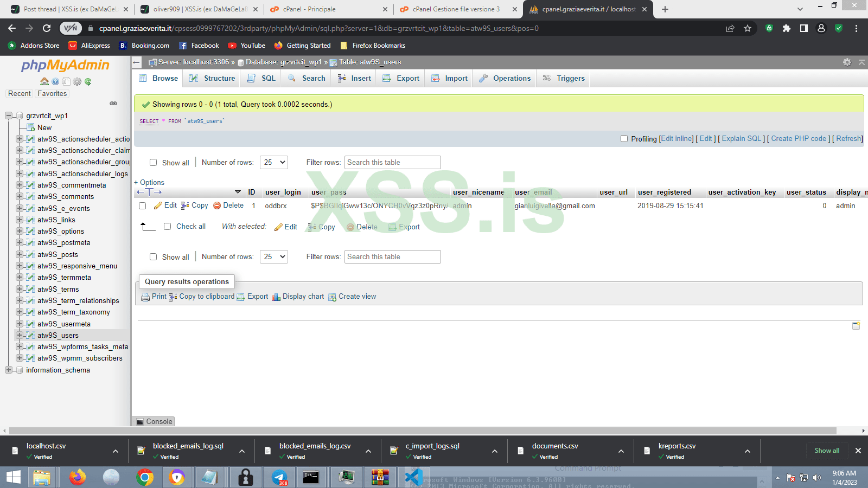This screenshot has width=868, height=488.
Task: Enable the Profiling checkbox
Action: (624, 139)
